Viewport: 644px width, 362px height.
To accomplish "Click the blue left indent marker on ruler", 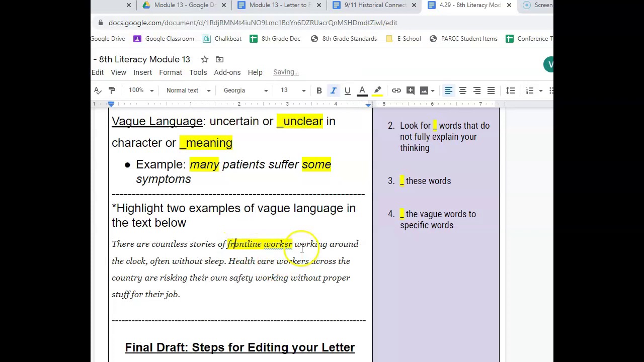I will (x=111, y=105).
